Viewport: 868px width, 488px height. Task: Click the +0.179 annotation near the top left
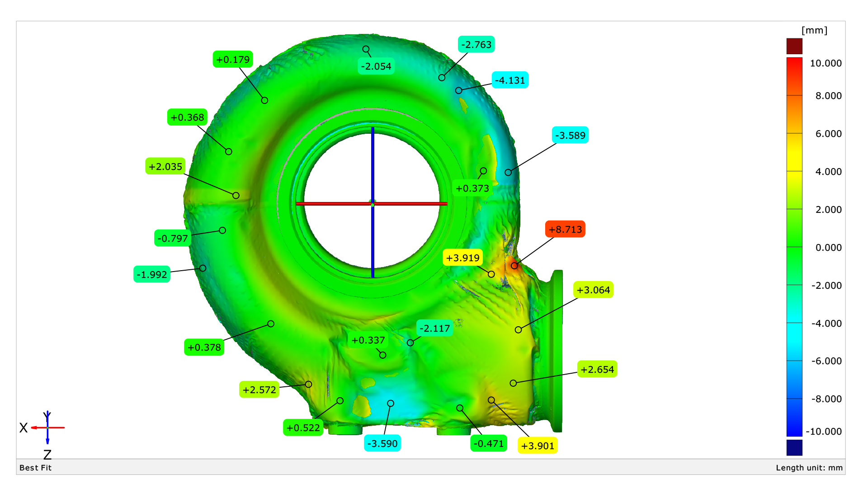coord(233,59)
